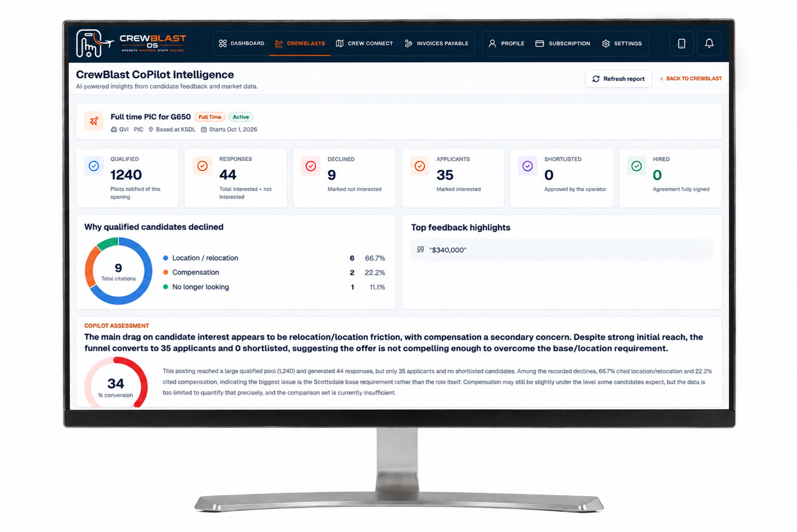Screen dimensions: 797x532
Task: Click the Full Time badge
Action: [x=210, y=117]
